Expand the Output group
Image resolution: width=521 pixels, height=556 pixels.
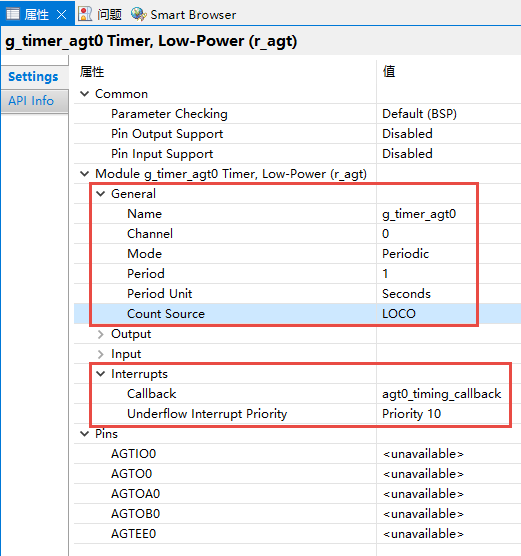(x=101, y=334)
